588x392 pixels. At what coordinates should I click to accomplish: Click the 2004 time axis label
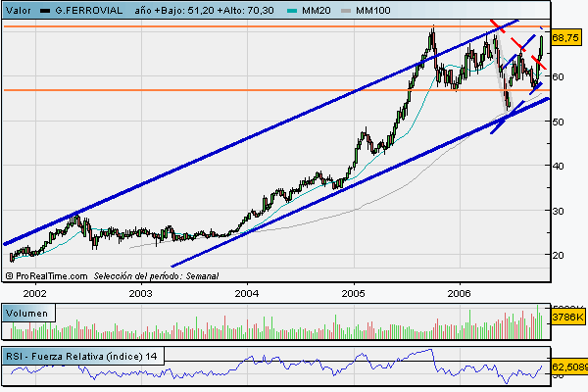[x=247, y=293]
